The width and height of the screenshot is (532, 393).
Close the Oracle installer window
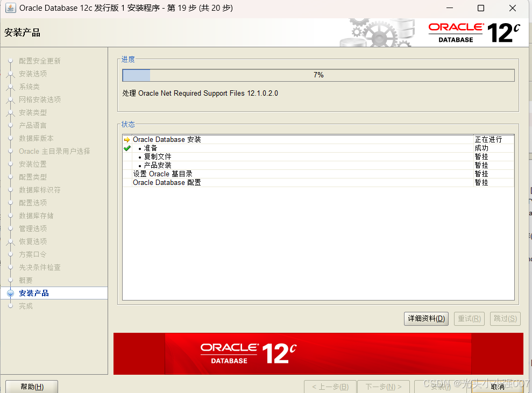coord(512,8)
